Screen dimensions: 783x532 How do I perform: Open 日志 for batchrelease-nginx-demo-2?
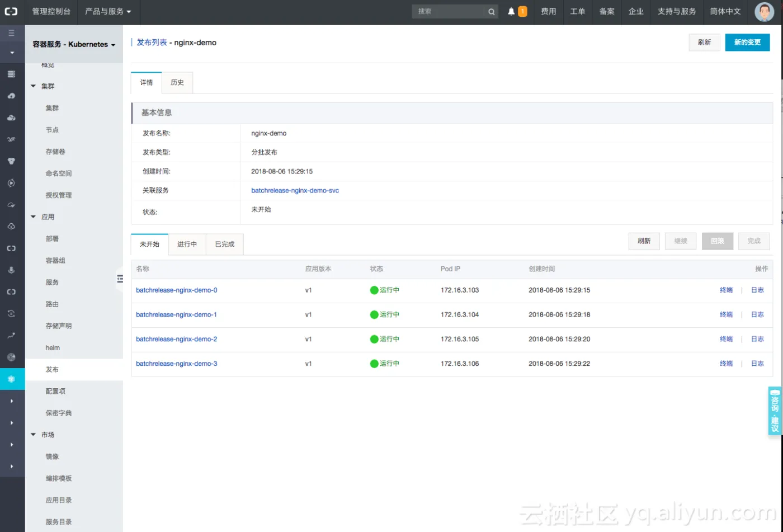click(757, 339)
